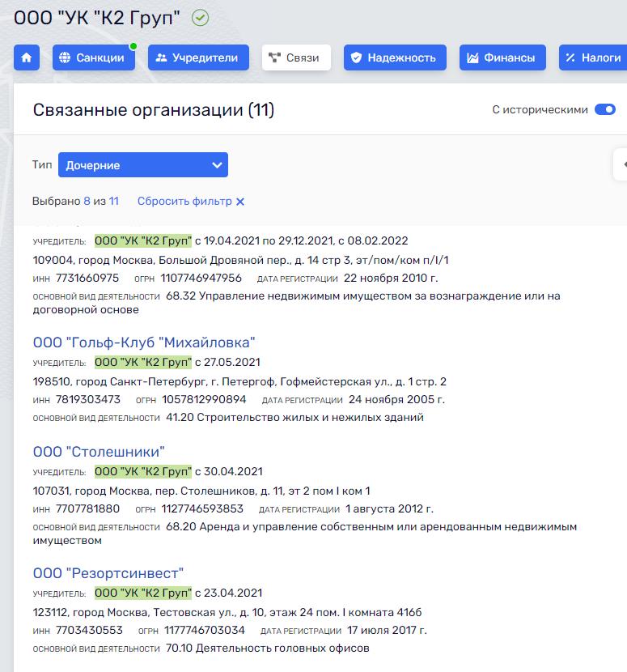Select INN 7819303473

(88, 399)
